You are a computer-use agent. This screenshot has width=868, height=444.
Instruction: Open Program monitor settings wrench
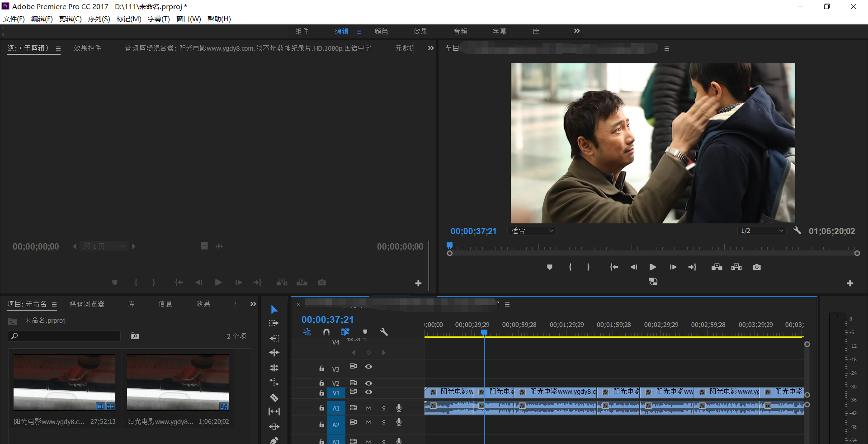[x=797, y=231]
